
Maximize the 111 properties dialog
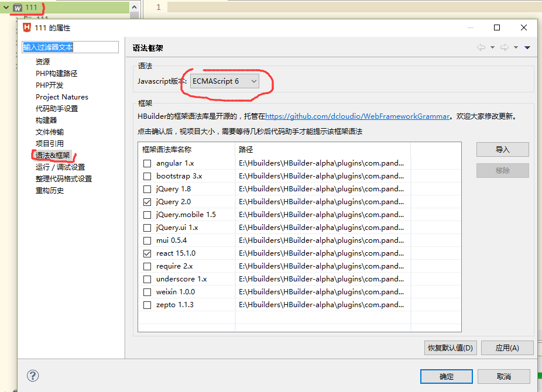497,27
